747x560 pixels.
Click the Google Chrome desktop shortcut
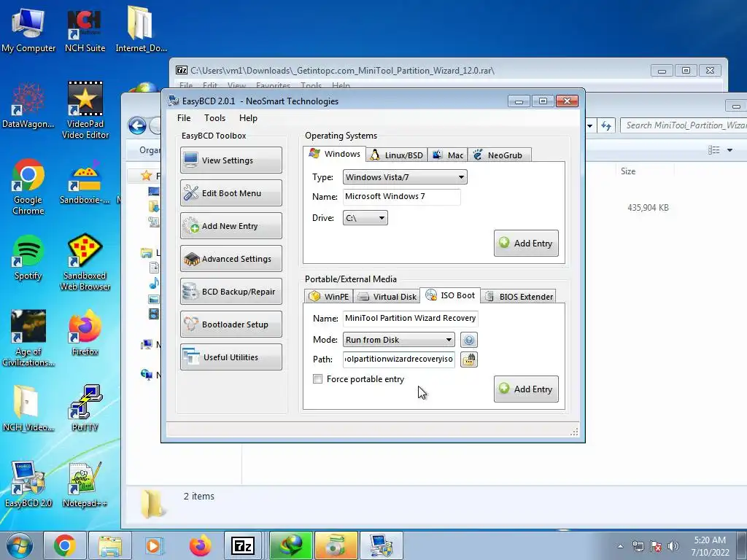click(x=28, y=187)
